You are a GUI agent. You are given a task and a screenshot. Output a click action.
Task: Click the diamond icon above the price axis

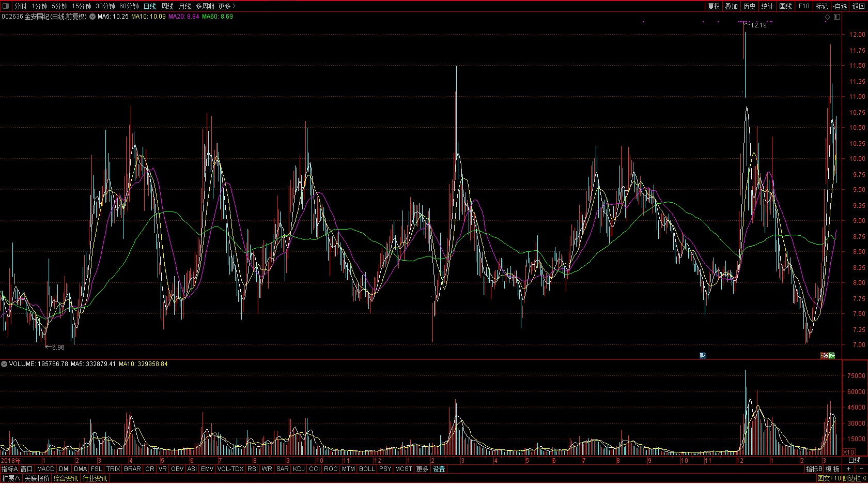tap(827, 17)
